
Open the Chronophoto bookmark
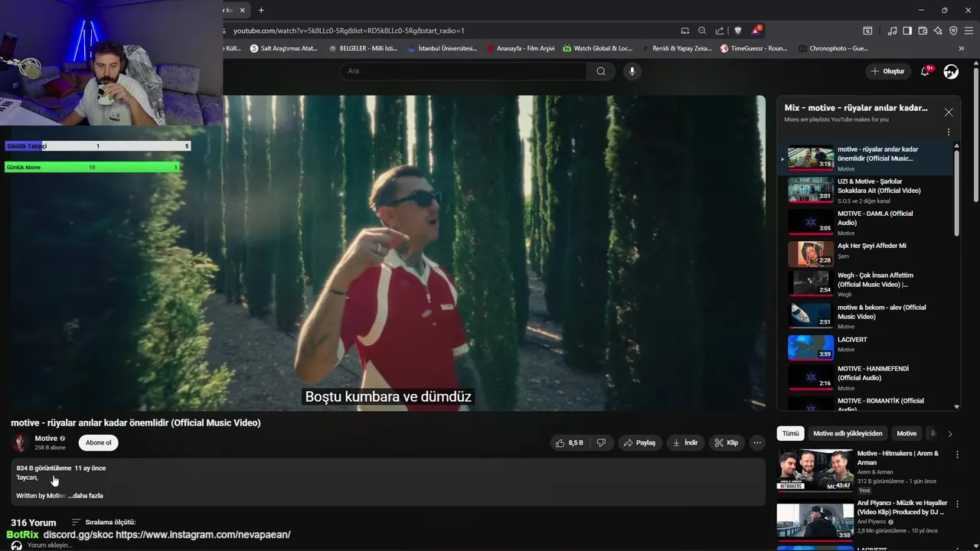pos(833,48)
